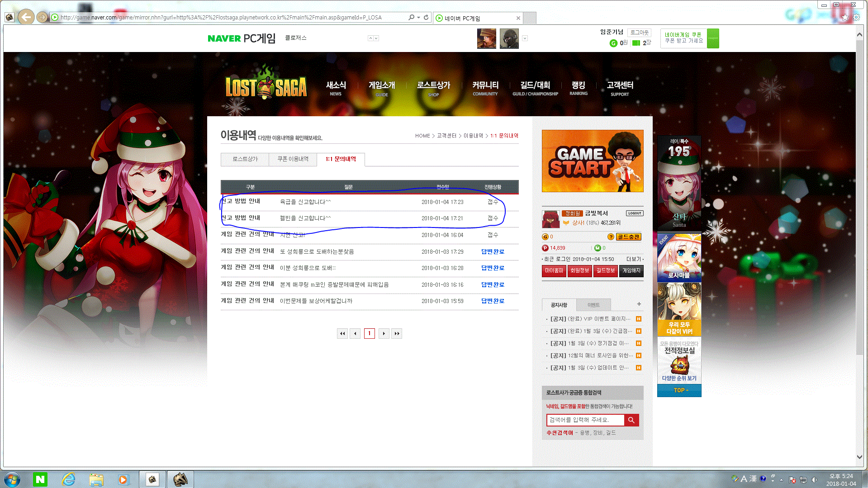Screen dimensions: 868x488
Task: Go to the previous page arrow
Action: click(x=356, y=333)
